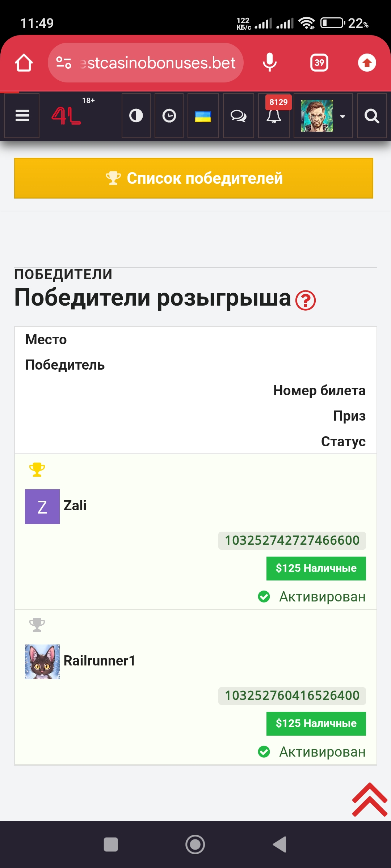Click the 4L site logo

tap(66, 116)
